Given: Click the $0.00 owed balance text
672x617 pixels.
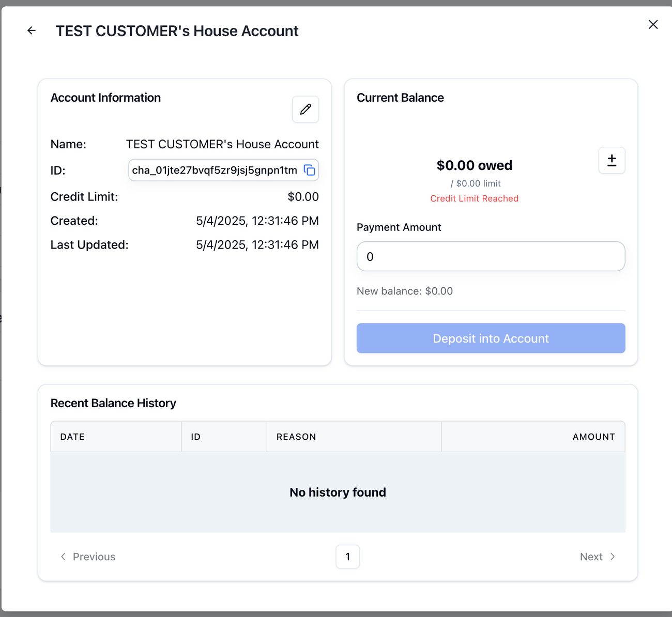Looking at the screenshot, I should pyautogui.click(x=474, y=165).
